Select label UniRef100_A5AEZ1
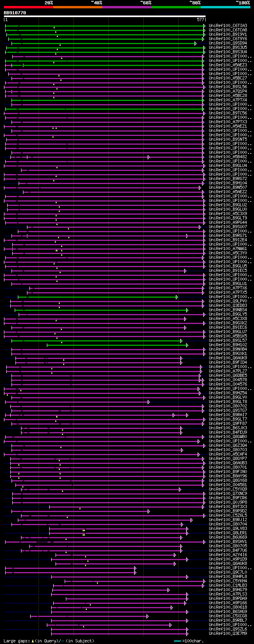The image size is (254, 644). pyautogui.click(x=228, y=126)
